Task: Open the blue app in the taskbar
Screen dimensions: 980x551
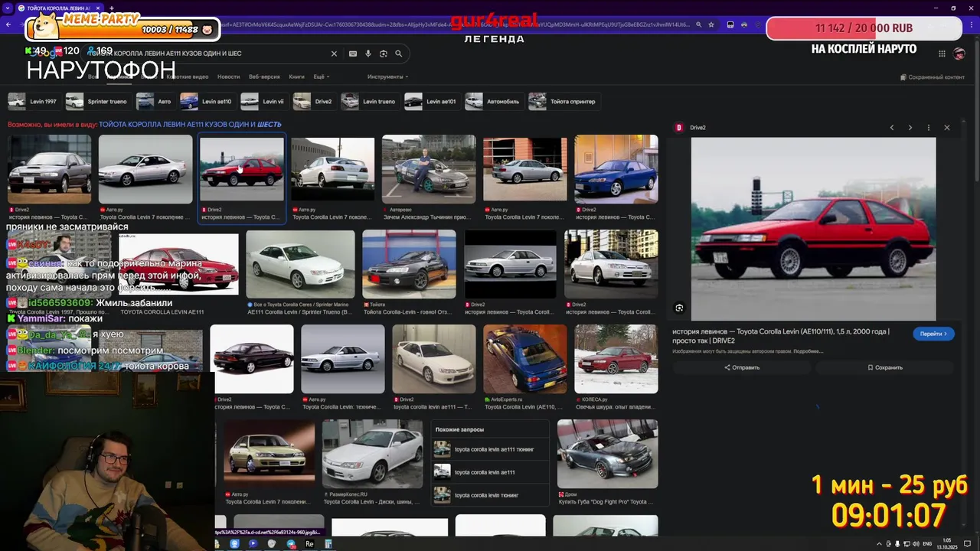Action: (x=235, y=544)
